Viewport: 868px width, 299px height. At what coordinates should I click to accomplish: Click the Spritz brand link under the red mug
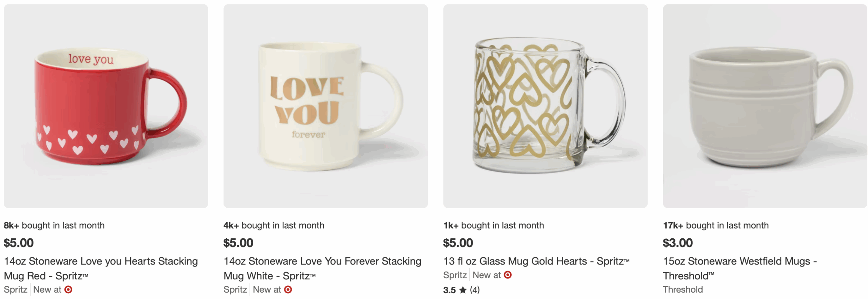pyautogui.click(x=15, y=290)
